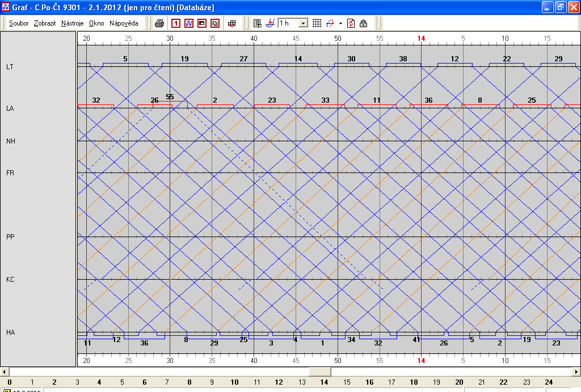Click turnaround number 34 on the HA row
The image size is (581, 392).
point(351,339)
